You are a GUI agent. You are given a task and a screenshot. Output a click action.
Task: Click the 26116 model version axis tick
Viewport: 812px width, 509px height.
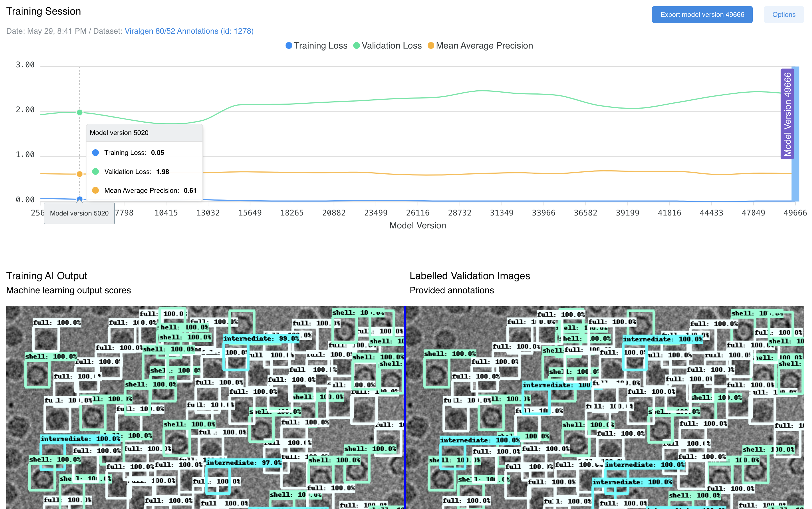click(418, 213)
